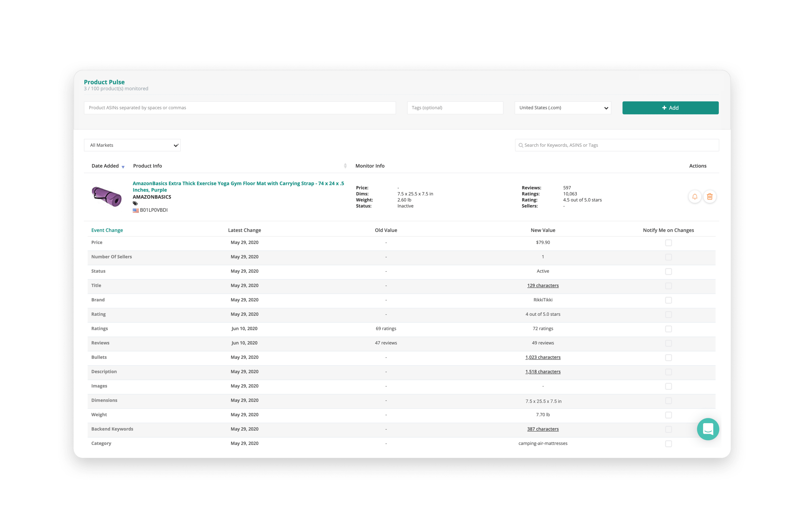Enable notify on Brand changes

pos(668,300)
